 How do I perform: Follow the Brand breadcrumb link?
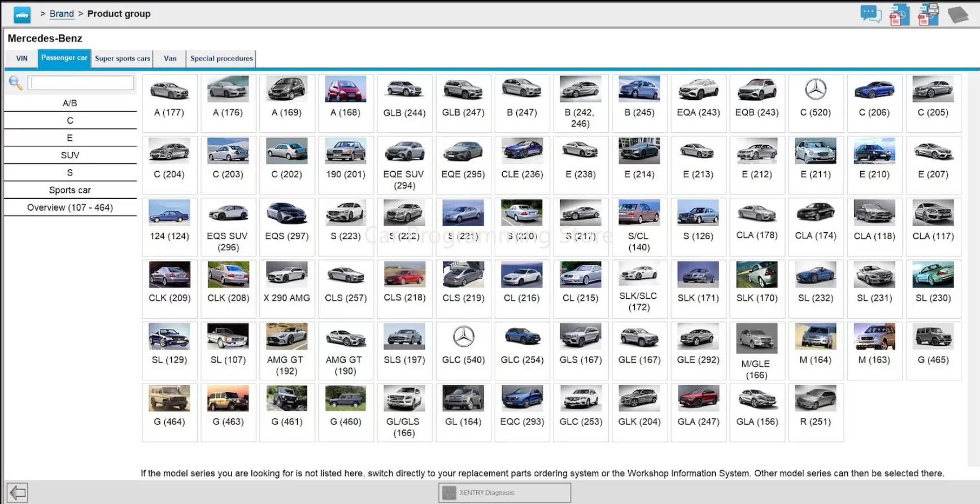62,14
